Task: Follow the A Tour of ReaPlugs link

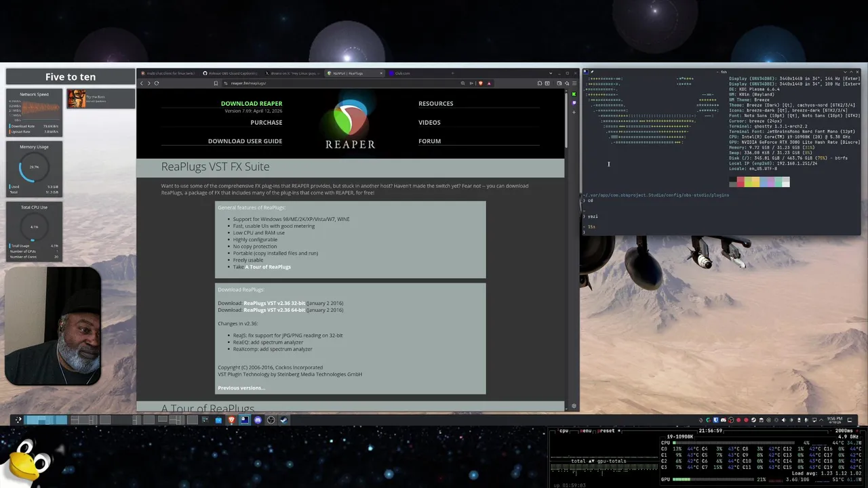Action: [267, 267]
